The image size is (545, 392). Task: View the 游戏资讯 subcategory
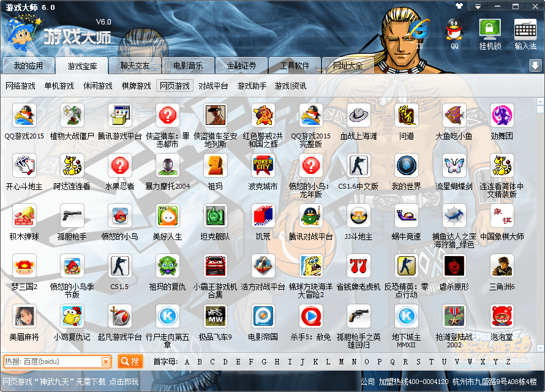click(291, 86)
